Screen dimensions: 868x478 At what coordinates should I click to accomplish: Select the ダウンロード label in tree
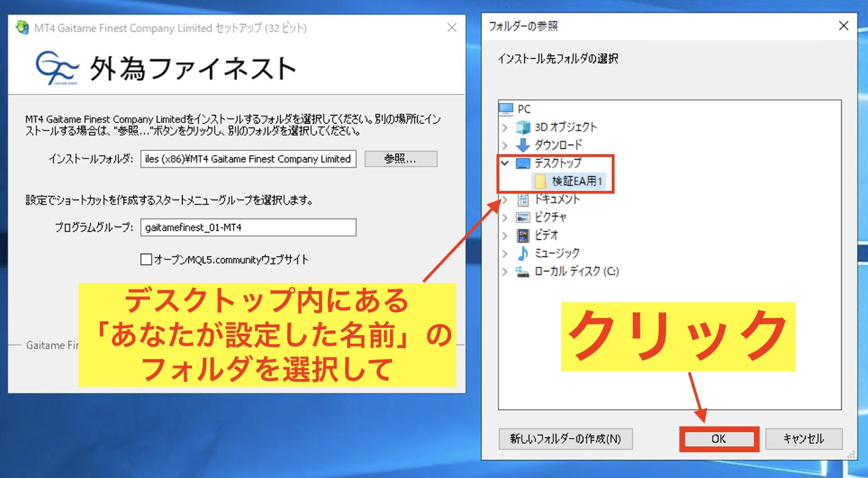[558, 144]
